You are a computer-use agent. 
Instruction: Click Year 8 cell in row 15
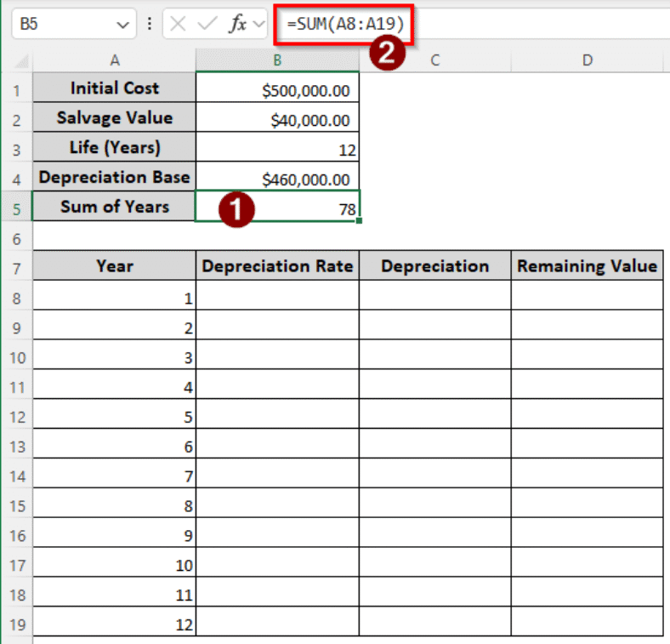115,503
